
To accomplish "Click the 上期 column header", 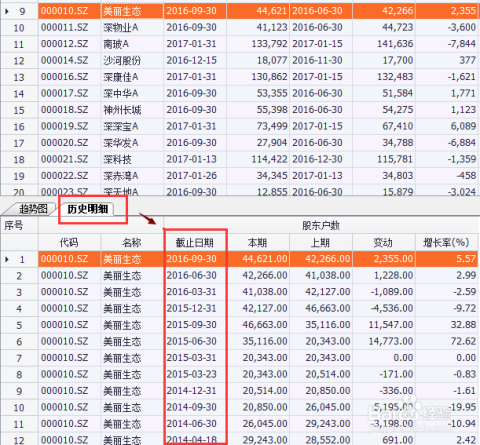I will [x=320, y=242].
